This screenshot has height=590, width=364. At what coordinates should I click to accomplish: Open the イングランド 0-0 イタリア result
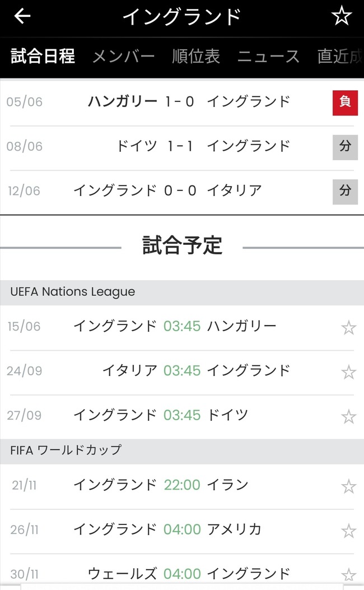(x=179, y=191)
